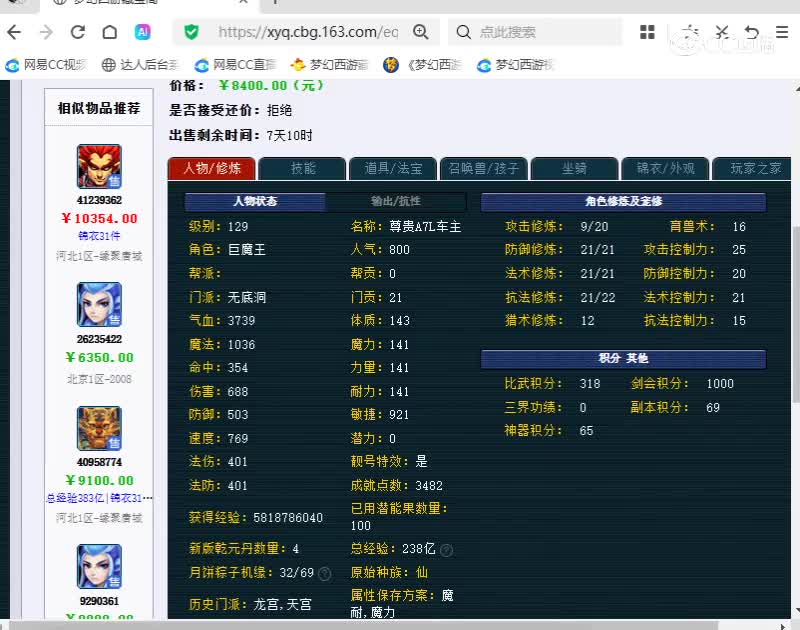Click the tiger-faced character avatar 40958774
The height and width of the screenshot is (630, 800).
tap(99, 428)
